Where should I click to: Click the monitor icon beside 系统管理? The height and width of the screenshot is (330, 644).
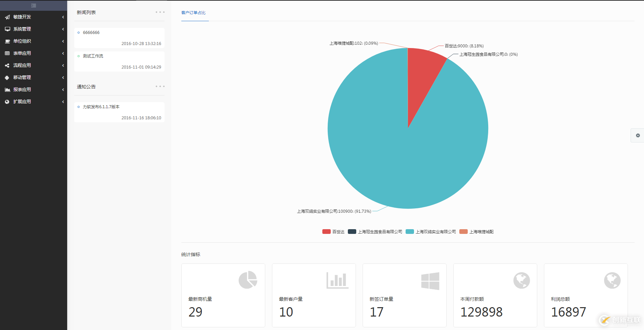tap(7, 29)
